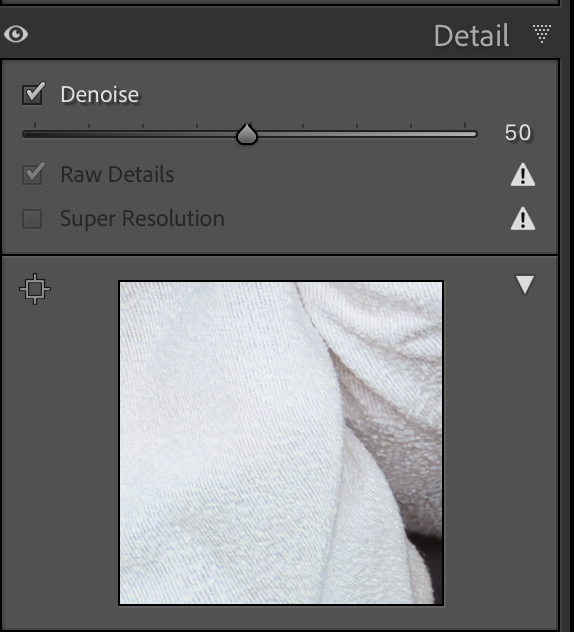Click the Super Resolution label
The height and width of the screenshot is (632, 574).
(142, 219)
